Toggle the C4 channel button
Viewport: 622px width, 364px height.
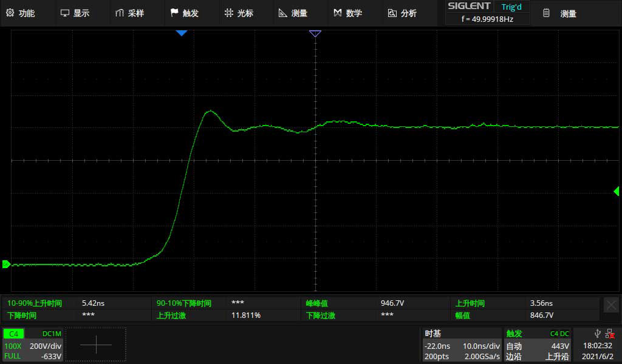coord(13,334)
